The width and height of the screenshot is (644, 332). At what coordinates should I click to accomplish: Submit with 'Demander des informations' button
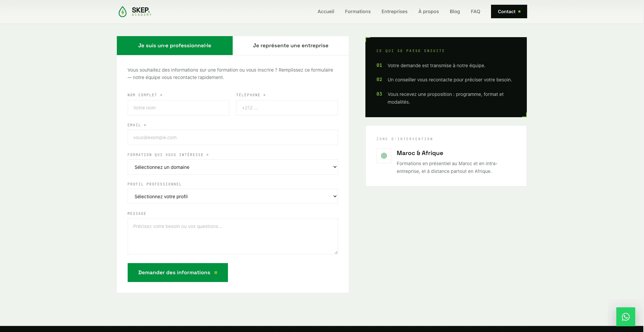[178, 273]
